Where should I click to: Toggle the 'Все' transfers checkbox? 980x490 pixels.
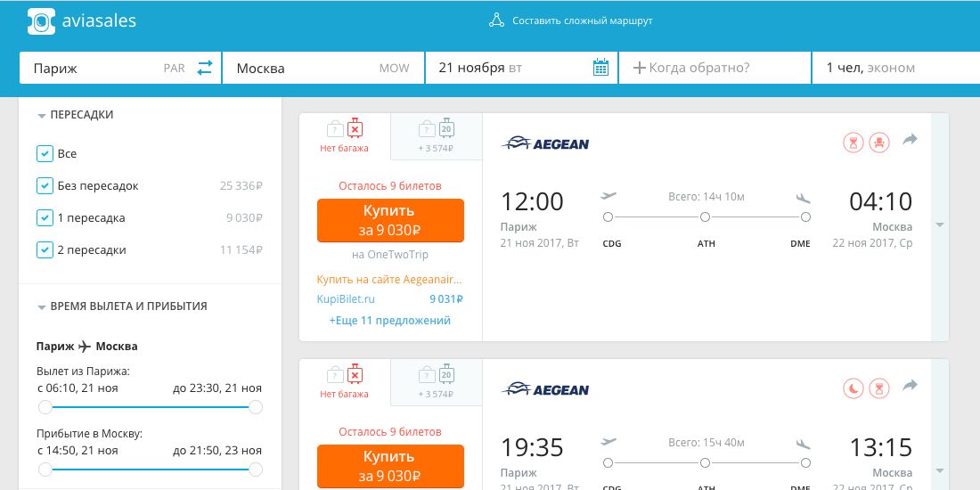point(45,154)
